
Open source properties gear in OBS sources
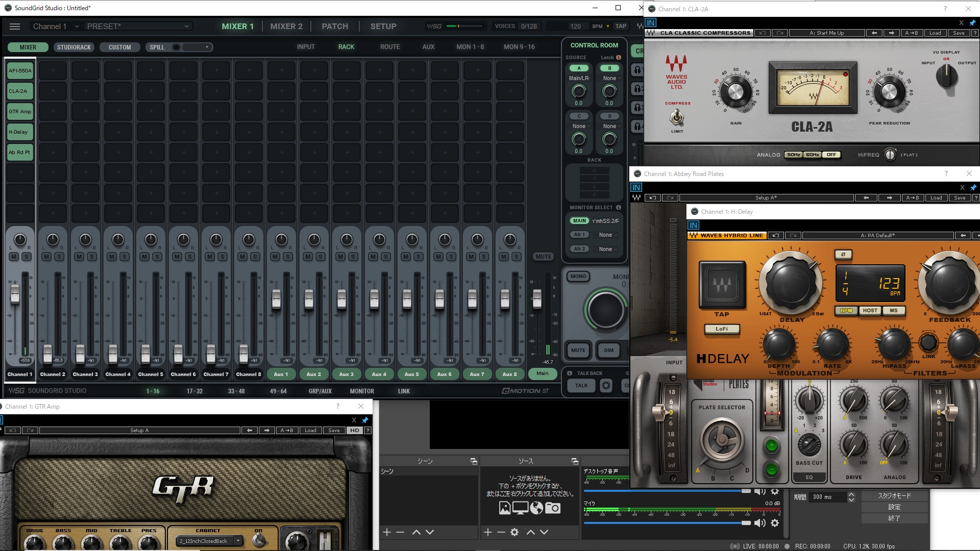tap(514, 532)
